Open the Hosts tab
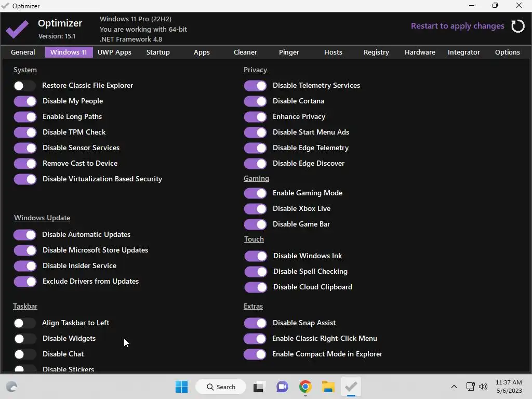 point(333,52)
